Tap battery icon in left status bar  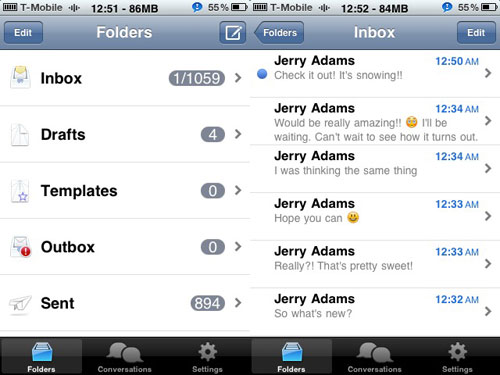coord(239,7)
